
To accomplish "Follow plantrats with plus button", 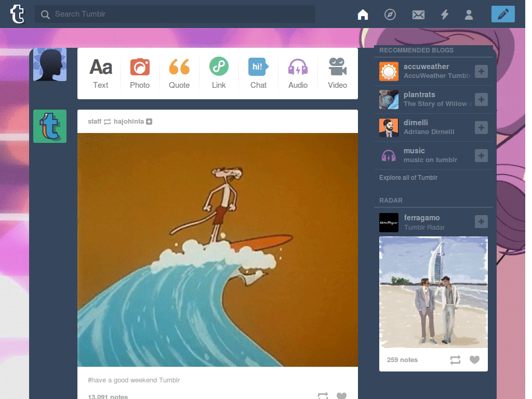I will click(x=481, y=99).
